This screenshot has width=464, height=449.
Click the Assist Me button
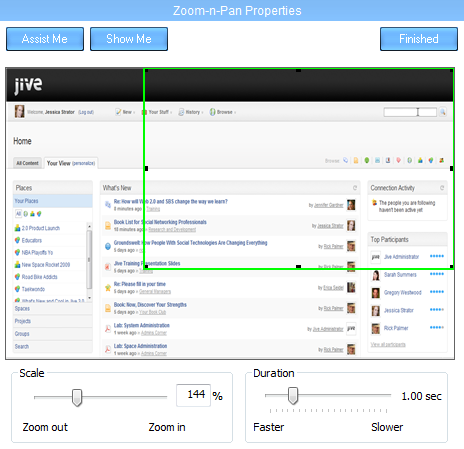click(45, 39)
